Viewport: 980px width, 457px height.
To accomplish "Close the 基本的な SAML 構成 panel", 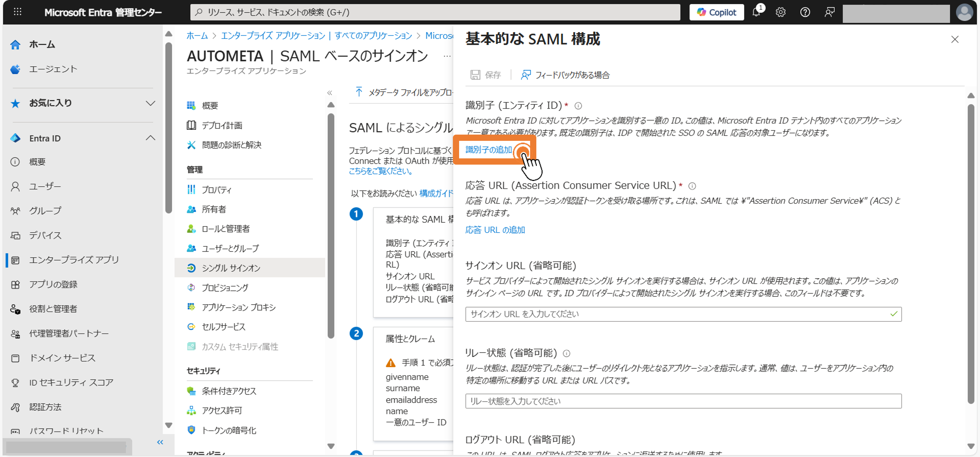I will coord(954,40).
